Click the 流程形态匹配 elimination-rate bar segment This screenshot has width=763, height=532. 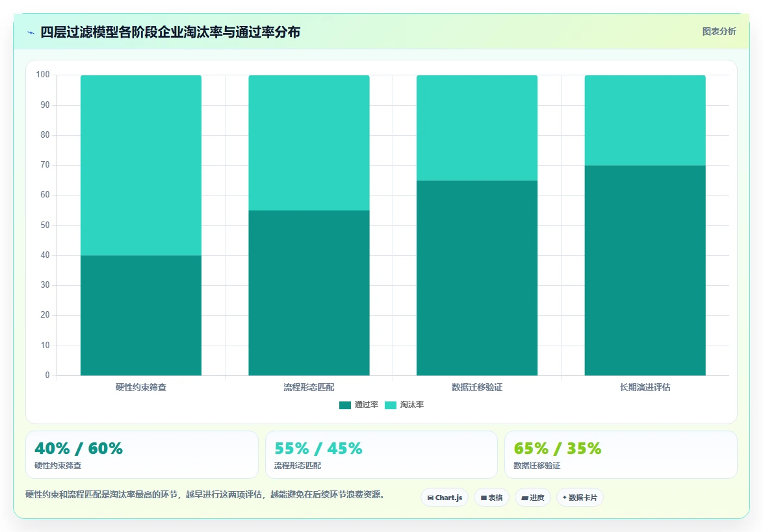[x=309, y=143]
